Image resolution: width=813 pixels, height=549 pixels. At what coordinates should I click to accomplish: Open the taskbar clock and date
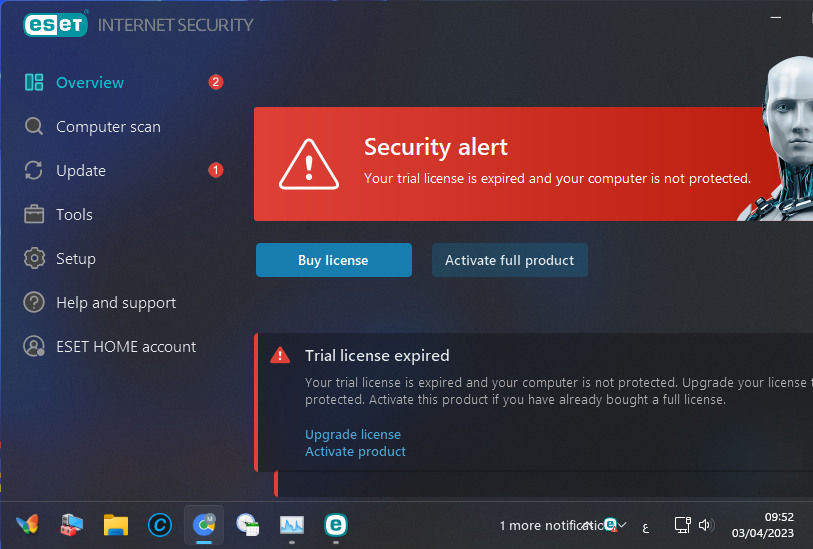click(x=763, y=525)
